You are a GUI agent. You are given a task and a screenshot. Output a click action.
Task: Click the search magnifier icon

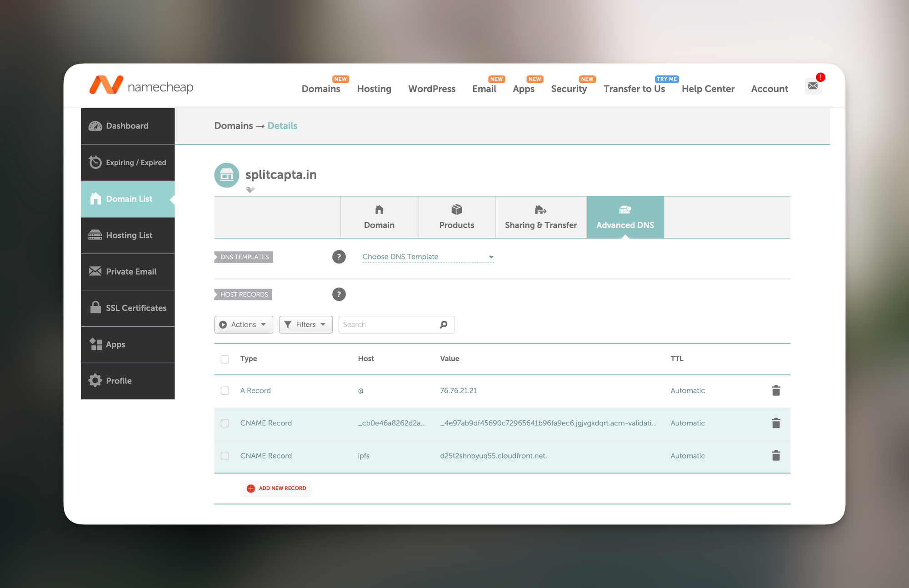(x=444, y=324)
